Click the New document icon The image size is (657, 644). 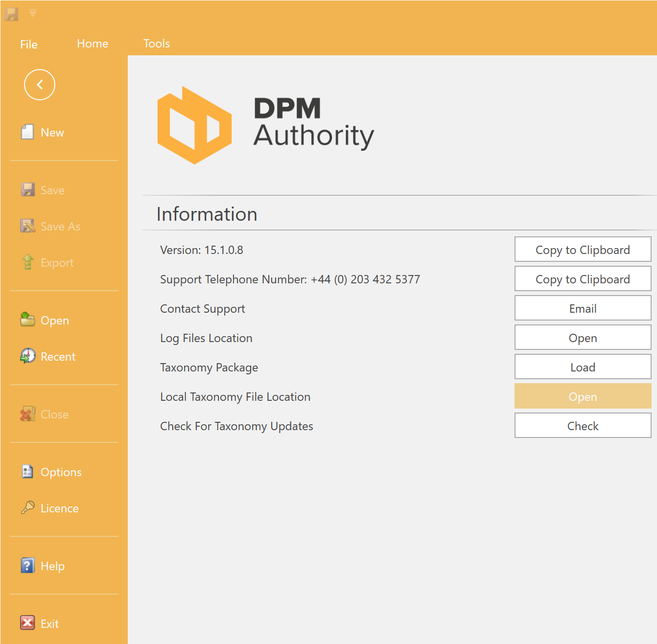[27, 132]
